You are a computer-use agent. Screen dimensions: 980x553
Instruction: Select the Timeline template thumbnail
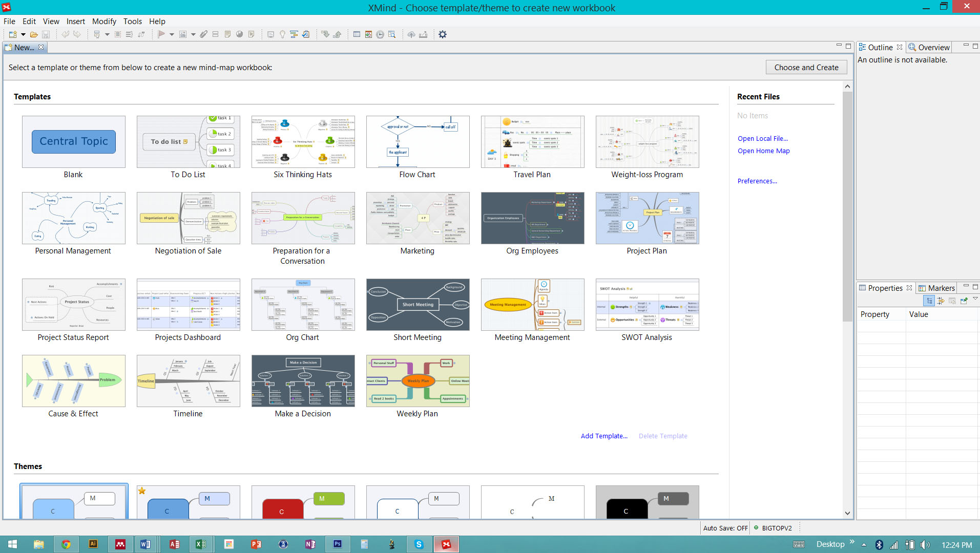pos(189,381)
